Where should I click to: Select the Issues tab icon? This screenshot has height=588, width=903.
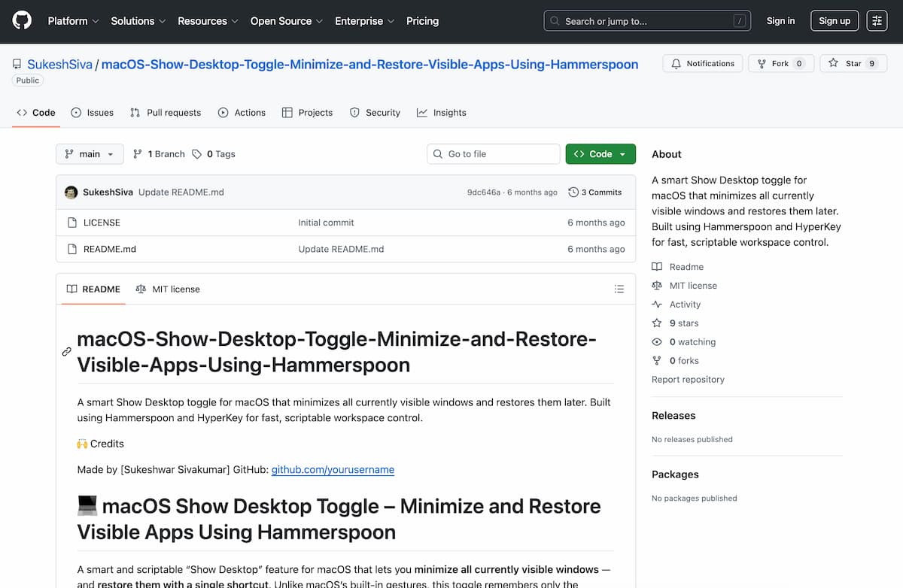[x=75, y=112]
